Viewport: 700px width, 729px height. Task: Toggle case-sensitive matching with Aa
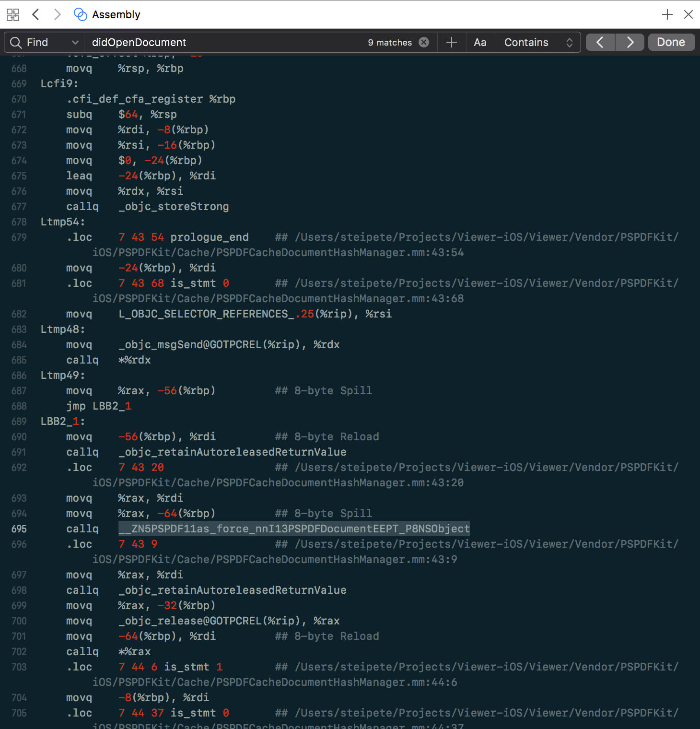coord(480,43)
